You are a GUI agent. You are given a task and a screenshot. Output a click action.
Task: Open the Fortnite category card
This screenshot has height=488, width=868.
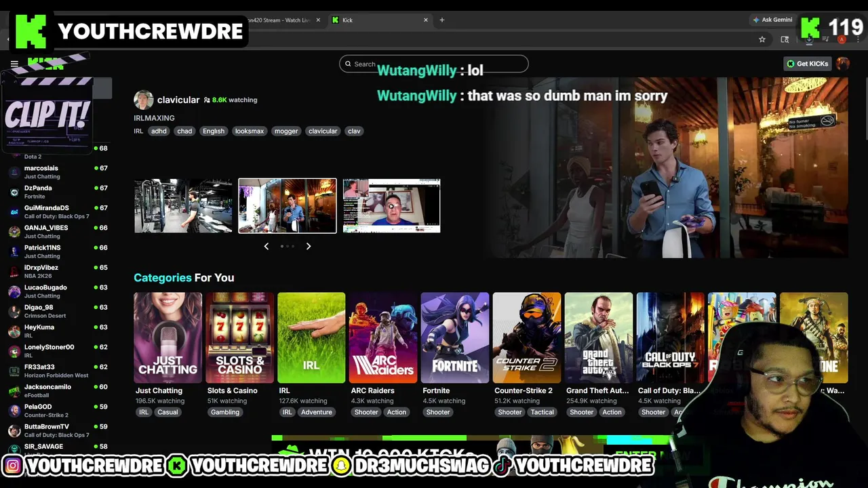tap(455, 338)
